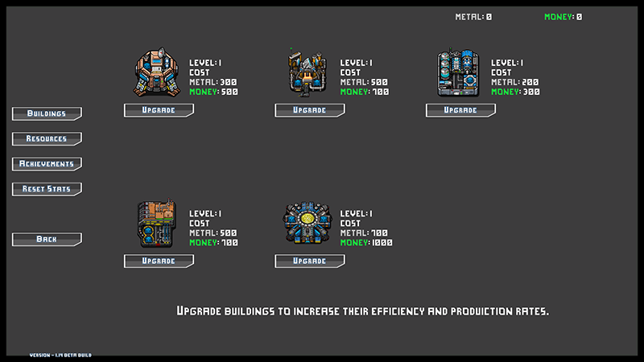
Task: Click the blue tank building icon costing Metal 200
Action: pyautogui.click(x=458, y=72)
